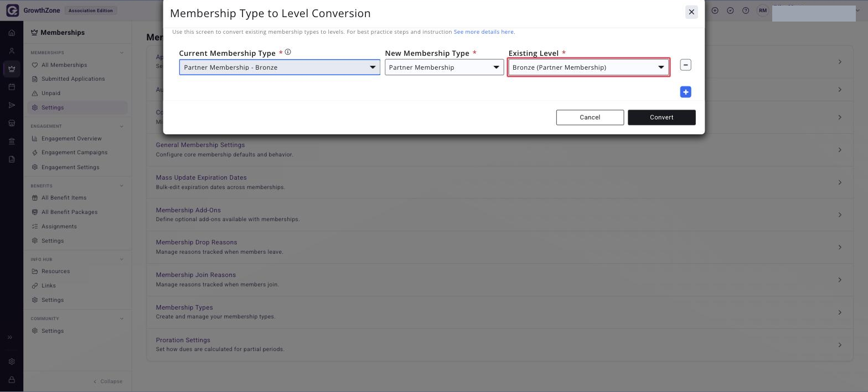Click the lock icon at the rail bottom
Screen dimensions: 868x392
12,380
